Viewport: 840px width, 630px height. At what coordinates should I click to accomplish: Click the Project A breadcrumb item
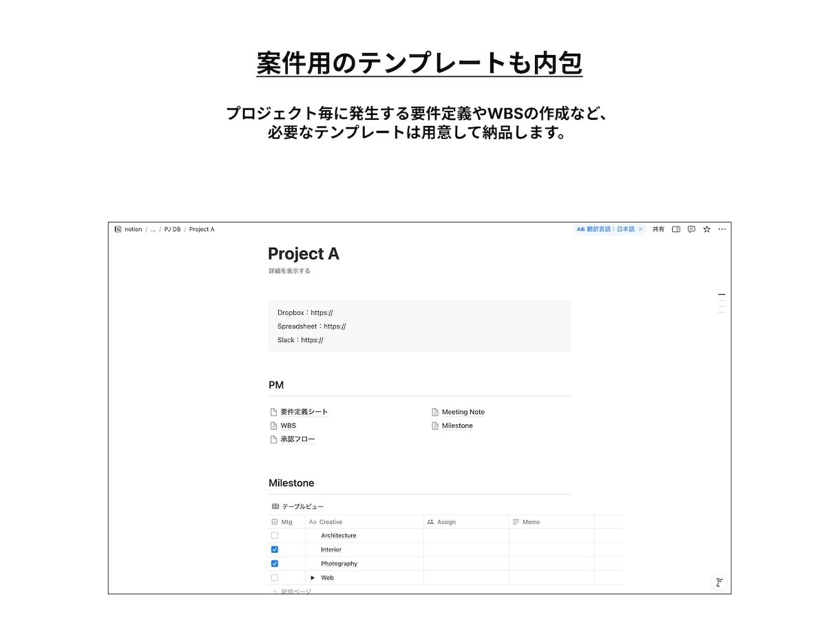point(202,229)
